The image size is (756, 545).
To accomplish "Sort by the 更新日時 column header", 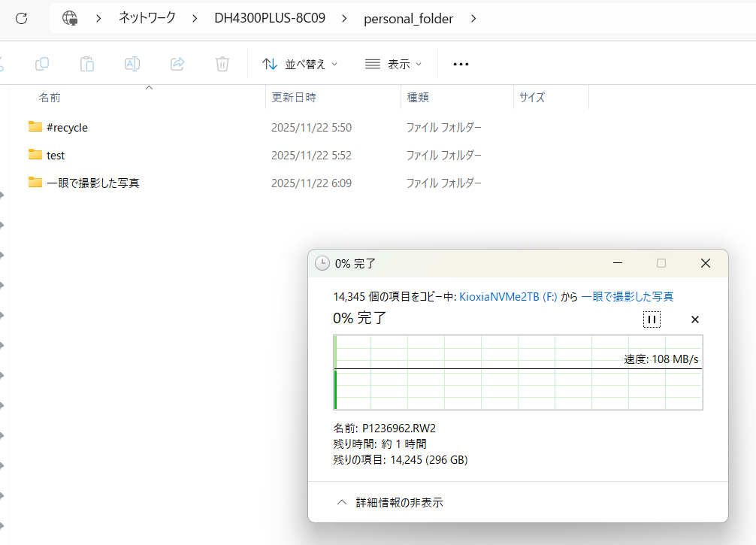I will click(294, 97).
